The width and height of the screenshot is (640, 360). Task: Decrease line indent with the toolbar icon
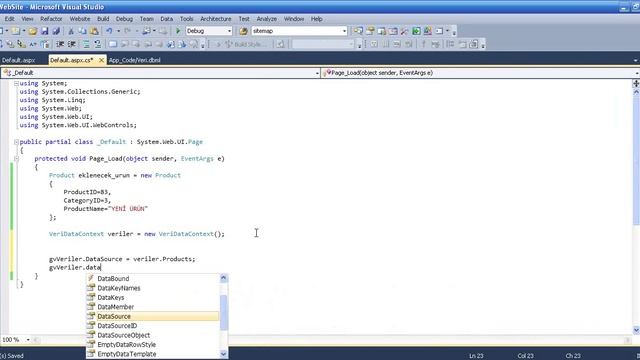pyautogui.click(x=60, y=44)
